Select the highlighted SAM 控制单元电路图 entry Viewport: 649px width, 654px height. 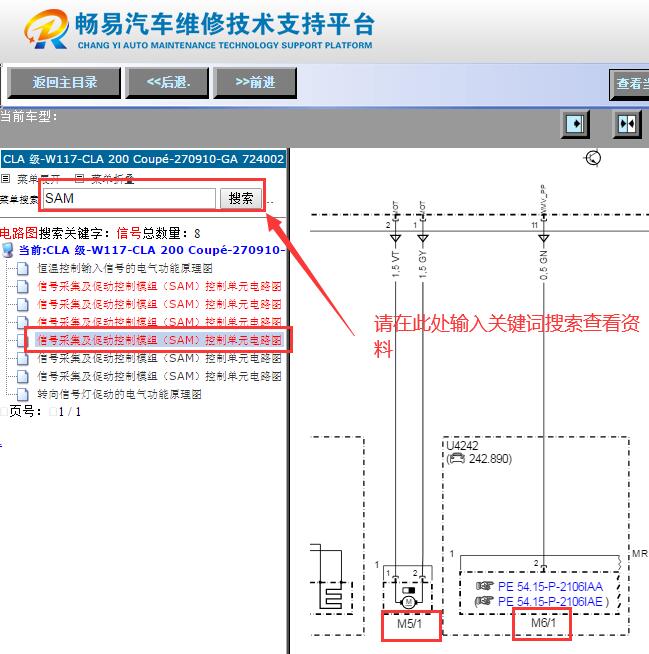point(159,340)
